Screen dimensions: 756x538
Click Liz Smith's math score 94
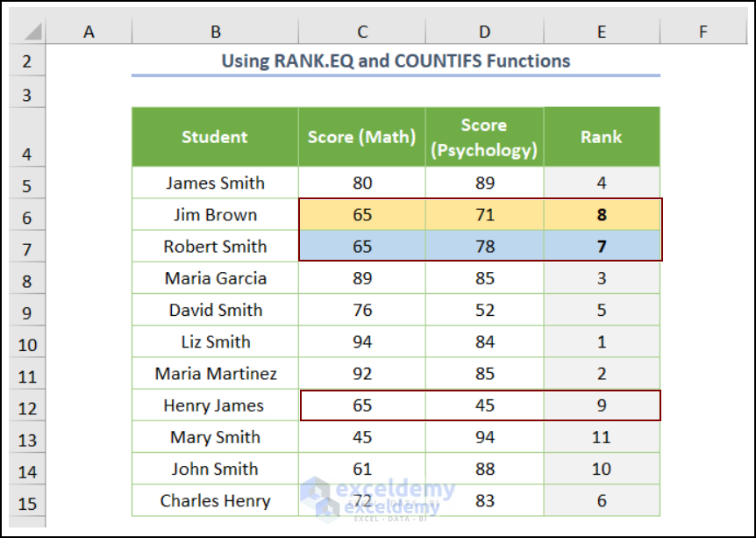[362, 341]
